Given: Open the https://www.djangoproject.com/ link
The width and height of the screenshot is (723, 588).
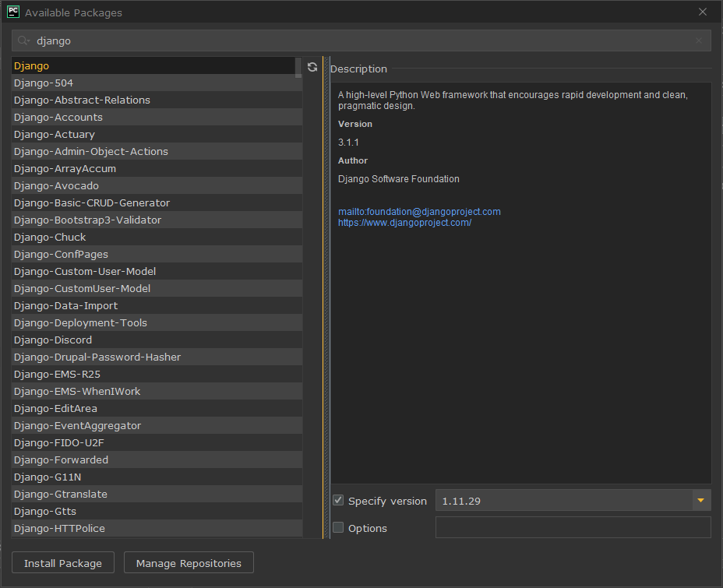Looking at the screenshot, I should tap(404, 223).
